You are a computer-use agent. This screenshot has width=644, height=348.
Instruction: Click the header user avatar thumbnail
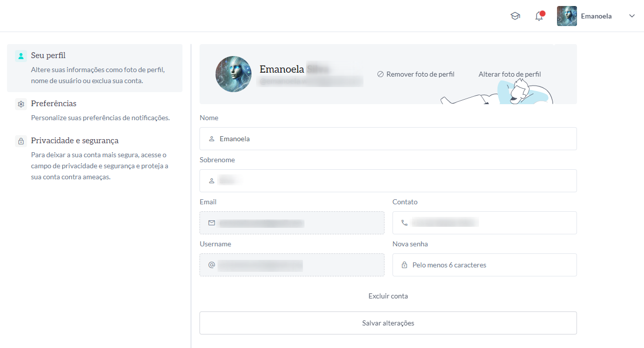coord(567,16)
